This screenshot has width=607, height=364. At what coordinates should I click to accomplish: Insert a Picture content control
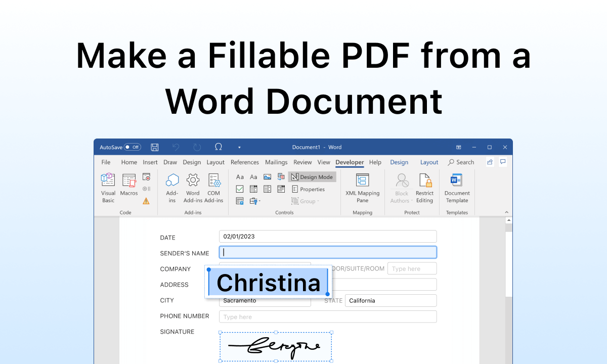(267, 176)
